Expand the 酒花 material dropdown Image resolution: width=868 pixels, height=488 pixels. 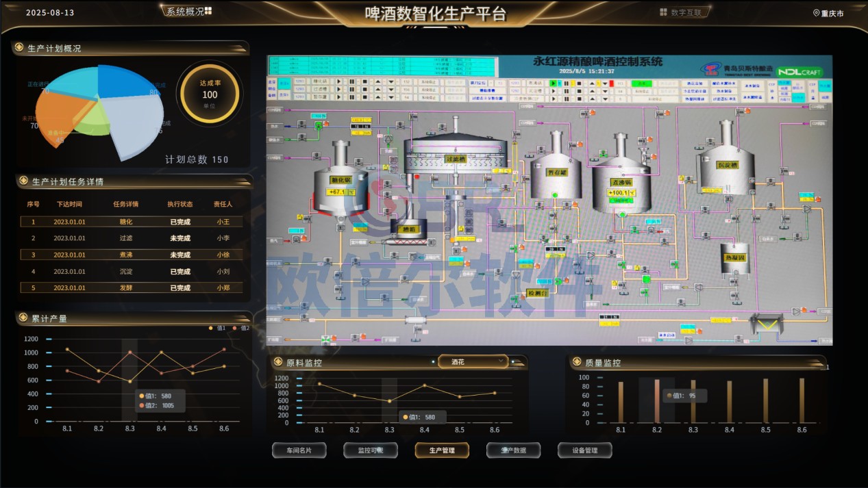(473, 361)
